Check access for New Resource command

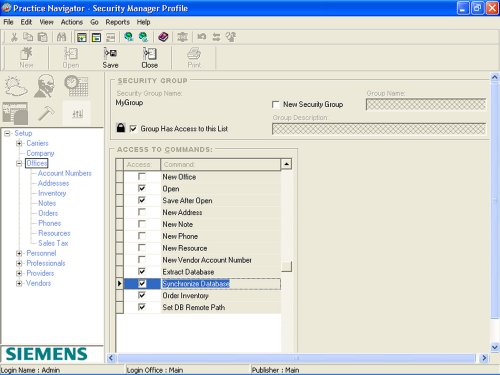tap(142, 248)
